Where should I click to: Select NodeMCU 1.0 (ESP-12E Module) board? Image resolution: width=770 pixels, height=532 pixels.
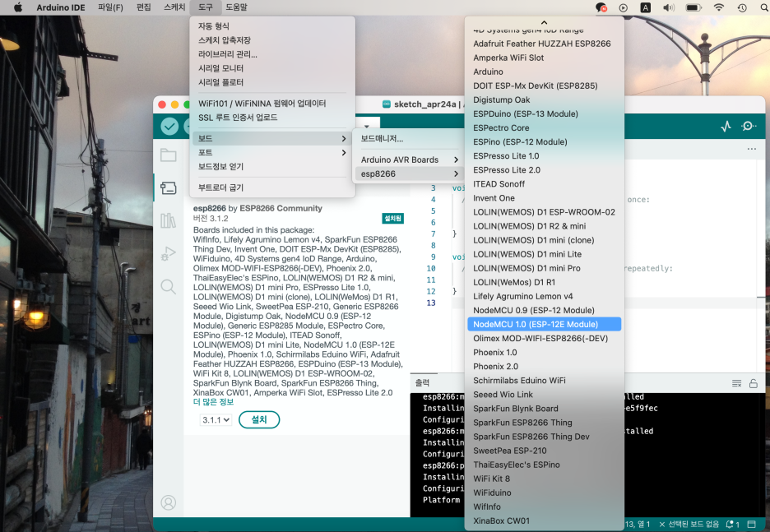click(544, 325)
